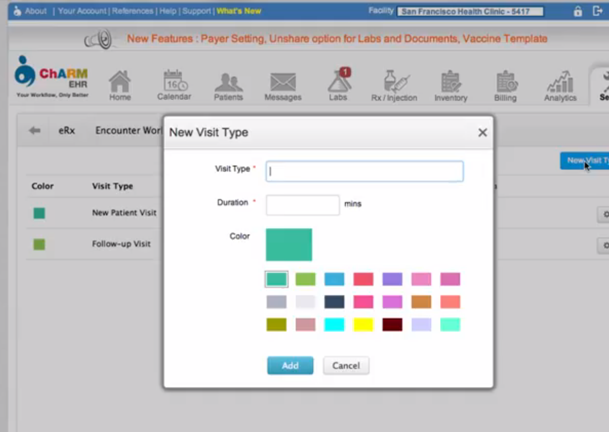Image resolution: width=609 pixels, height=432 pixels.
Task: Click the Follow-up Visit color square
Action: click(x=39, y=244)
